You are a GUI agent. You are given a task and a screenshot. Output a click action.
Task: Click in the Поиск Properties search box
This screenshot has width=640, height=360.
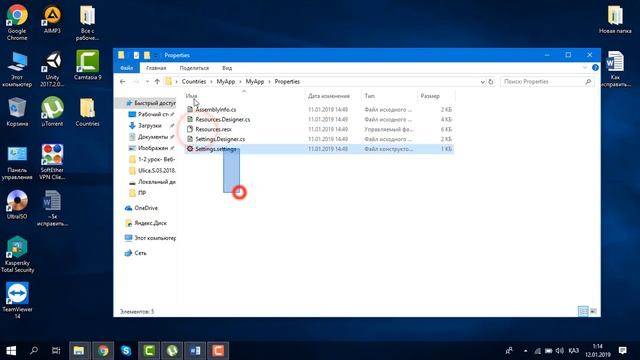(546, 82)
